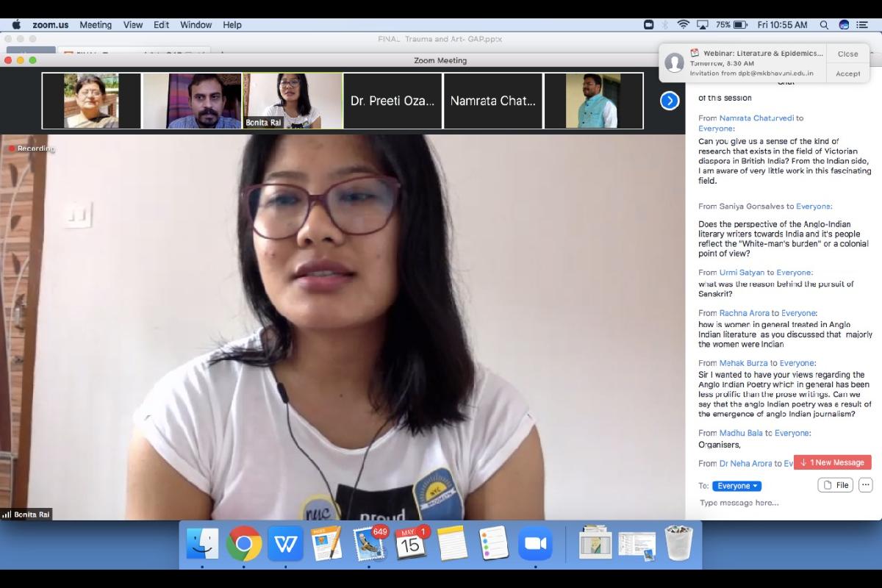This screenshot has height=588, width=882.
Task: Open Notes from the Dock
Action: [x=453, y=544]
